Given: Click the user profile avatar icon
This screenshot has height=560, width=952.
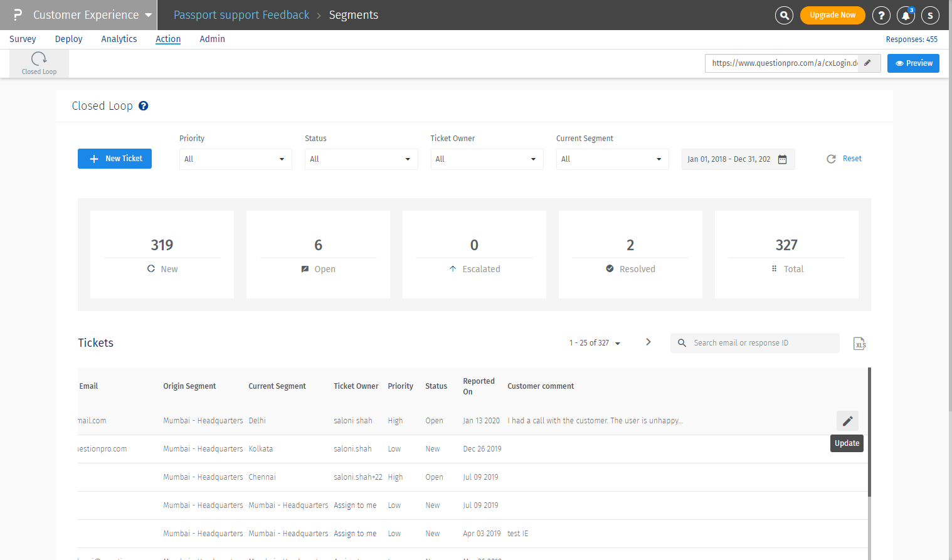Looking at the screenshot, I should 930,15.
